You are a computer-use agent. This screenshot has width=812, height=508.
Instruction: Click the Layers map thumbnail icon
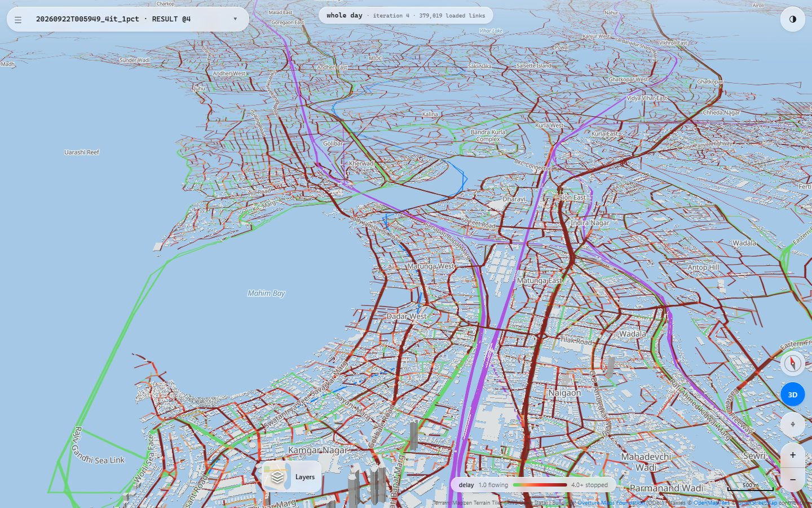(277, 477)
